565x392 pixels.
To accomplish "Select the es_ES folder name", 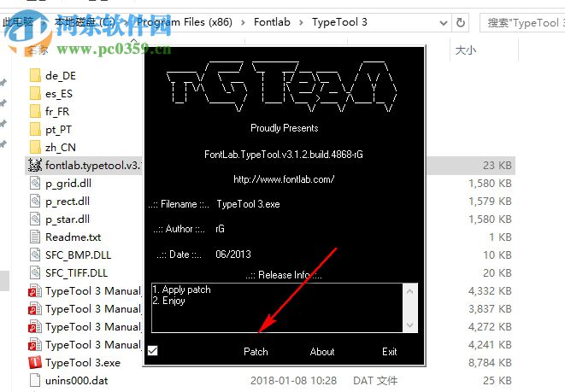I will pos(59,94).
